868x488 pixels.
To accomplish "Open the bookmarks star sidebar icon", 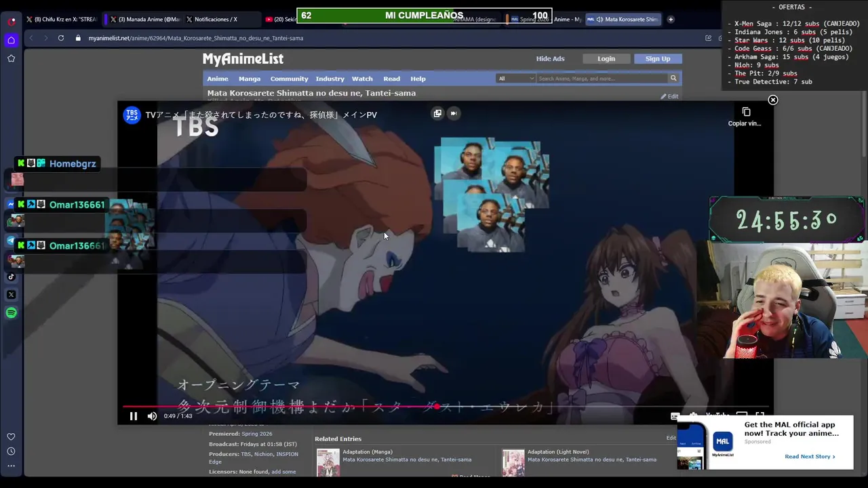I will pos(12,59).
